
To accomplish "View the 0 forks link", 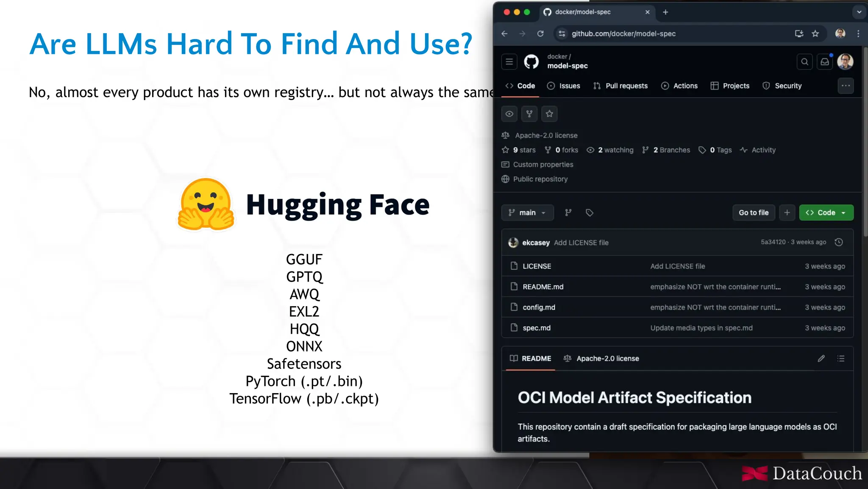I will [562, 150].
